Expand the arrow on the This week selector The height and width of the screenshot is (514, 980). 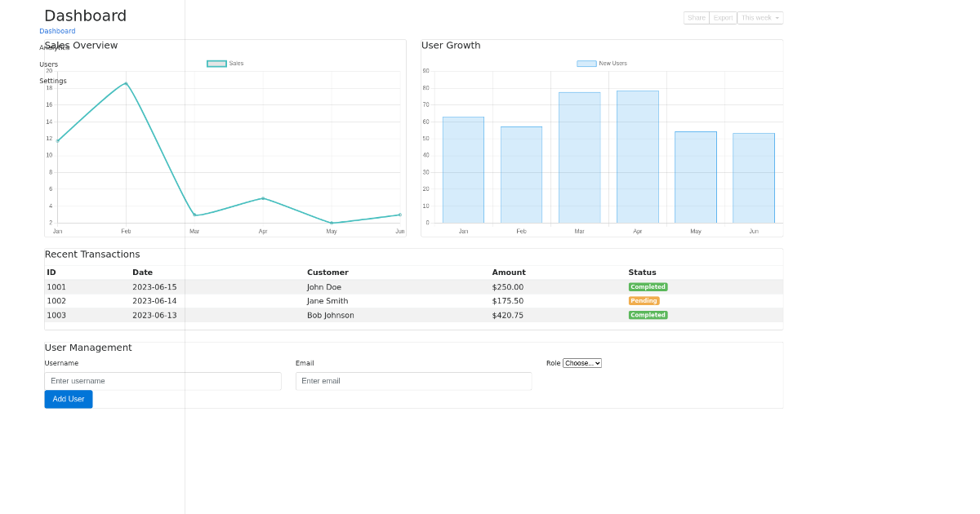[x=777, y=17]
